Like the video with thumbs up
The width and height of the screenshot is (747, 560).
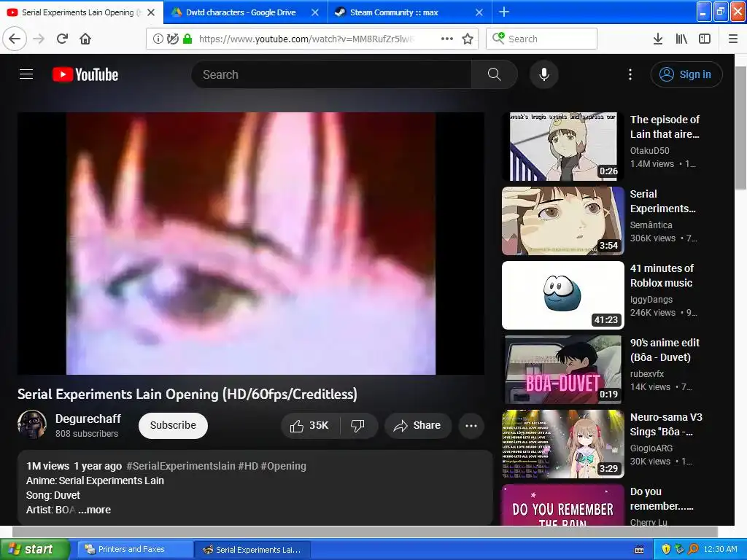[310, 425]
